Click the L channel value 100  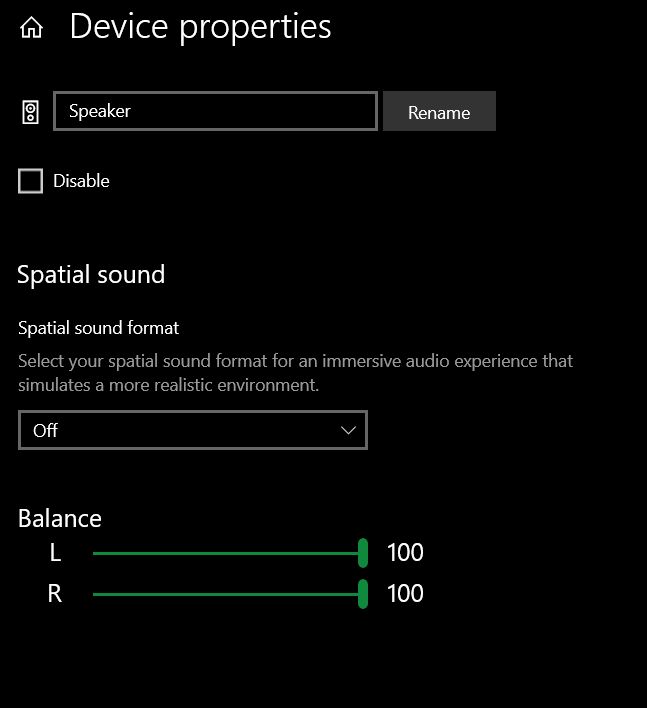pos(405,552)
